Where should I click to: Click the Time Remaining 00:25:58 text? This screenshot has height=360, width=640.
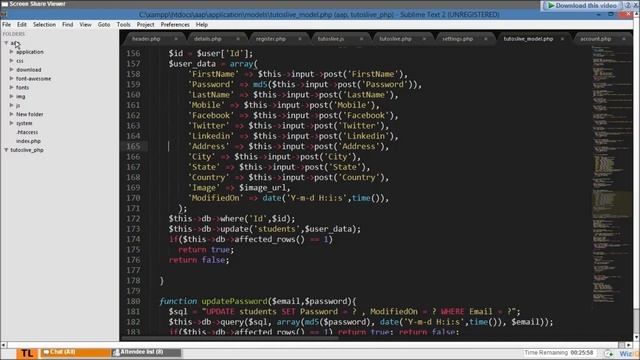pyautogui.click(x=558, y=353)
